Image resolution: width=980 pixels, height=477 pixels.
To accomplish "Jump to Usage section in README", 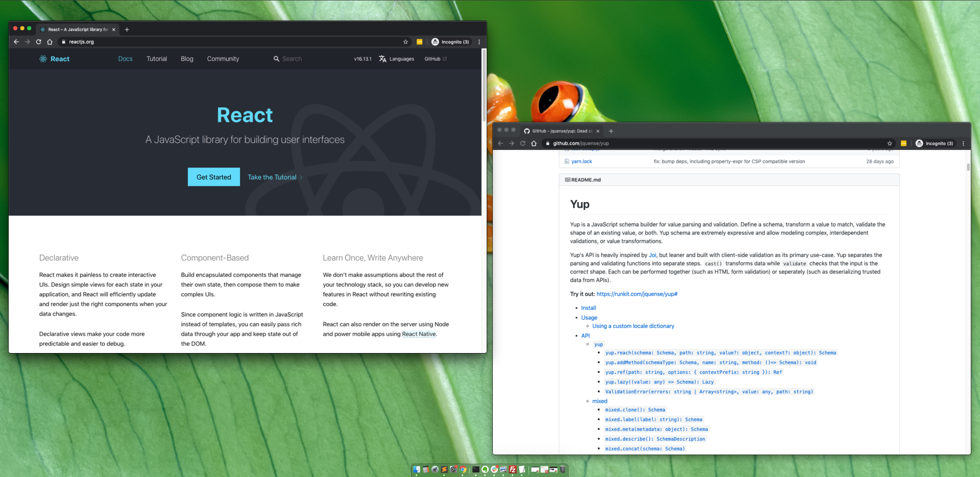I will click(589, 317).
